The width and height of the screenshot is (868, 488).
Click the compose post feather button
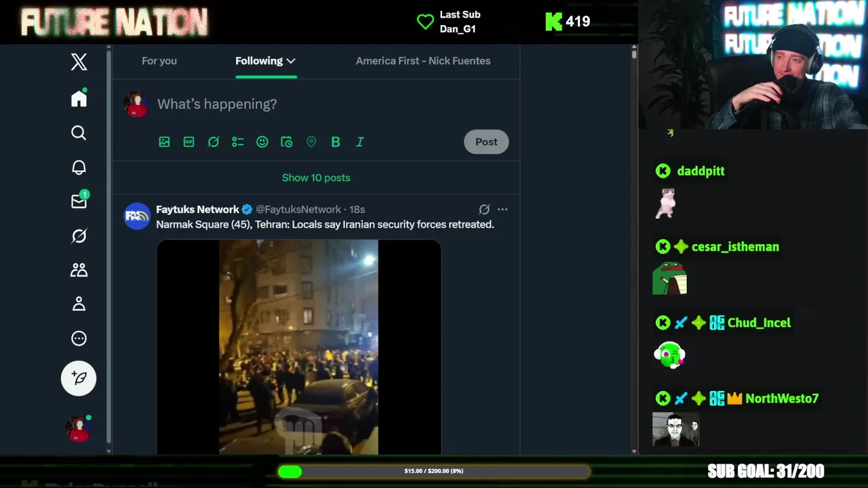(79, 378)
